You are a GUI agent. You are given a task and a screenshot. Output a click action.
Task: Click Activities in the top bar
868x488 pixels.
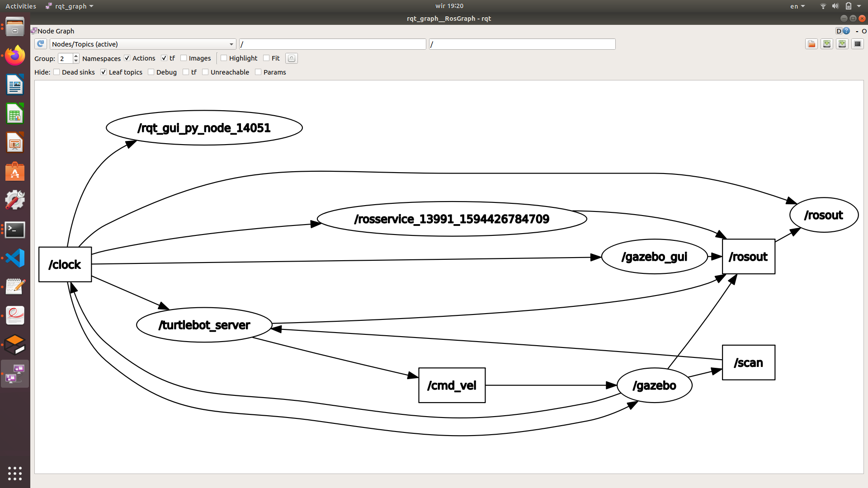click(x=21, y=6)
